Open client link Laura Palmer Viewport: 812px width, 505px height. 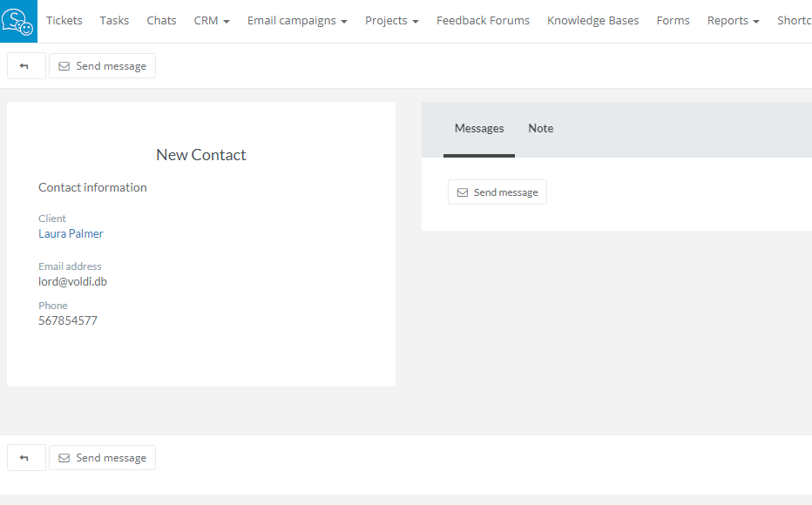click(x=71, y=234)
